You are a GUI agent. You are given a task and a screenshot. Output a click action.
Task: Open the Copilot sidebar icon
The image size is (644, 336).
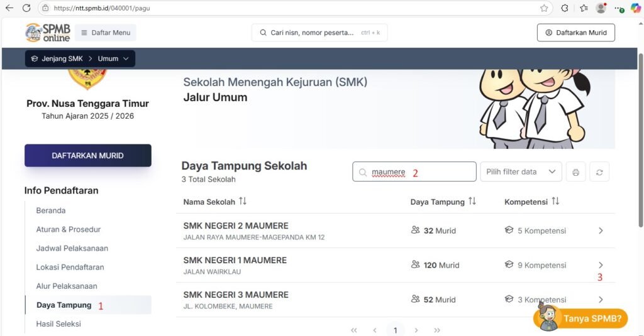[635, 8]
